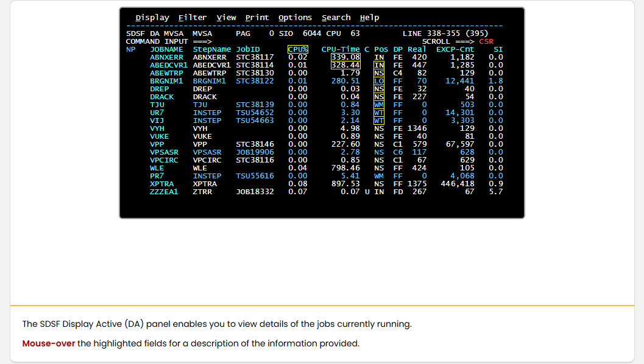Select job name VPP
The width and height of the screenshot is (644, 364).
(157, 144)
